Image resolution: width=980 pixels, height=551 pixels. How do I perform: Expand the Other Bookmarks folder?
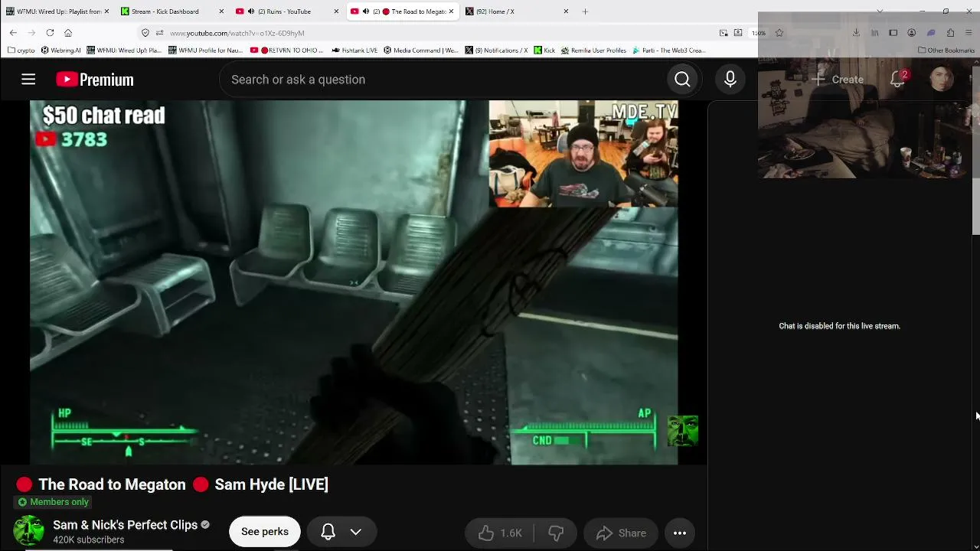[946, 51]
